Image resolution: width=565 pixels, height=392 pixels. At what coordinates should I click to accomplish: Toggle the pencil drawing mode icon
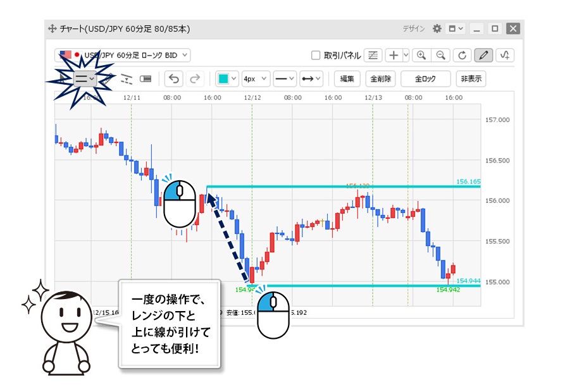click(483, 55)
